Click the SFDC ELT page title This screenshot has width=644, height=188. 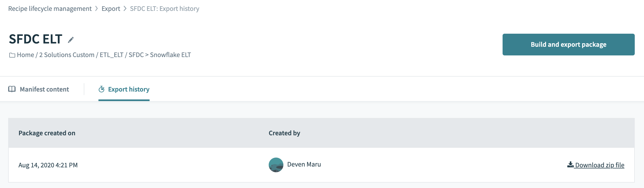[x=36, y=39]
